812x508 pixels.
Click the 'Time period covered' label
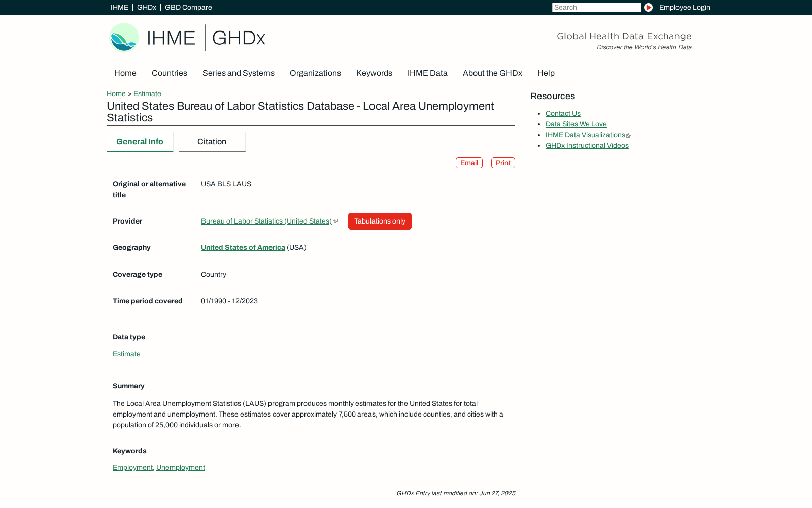click(x=148, y=301)
